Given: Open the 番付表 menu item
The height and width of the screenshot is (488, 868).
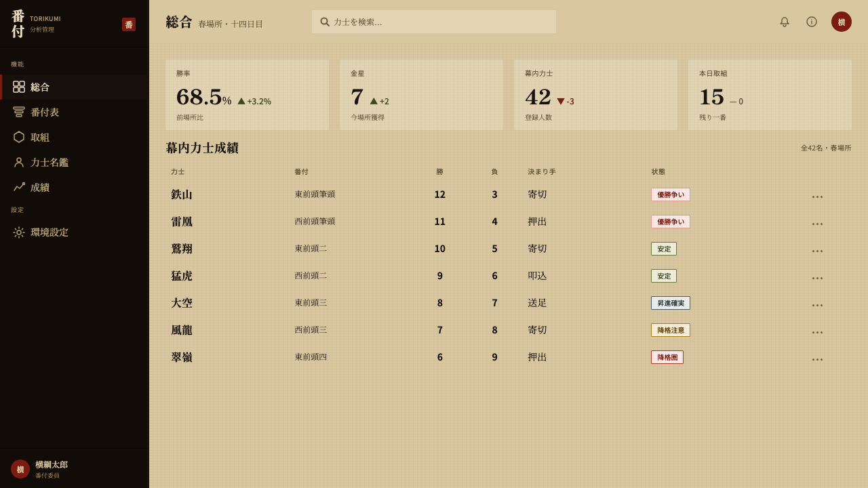Looking at the screenshot, I should [x=75, y=113].
